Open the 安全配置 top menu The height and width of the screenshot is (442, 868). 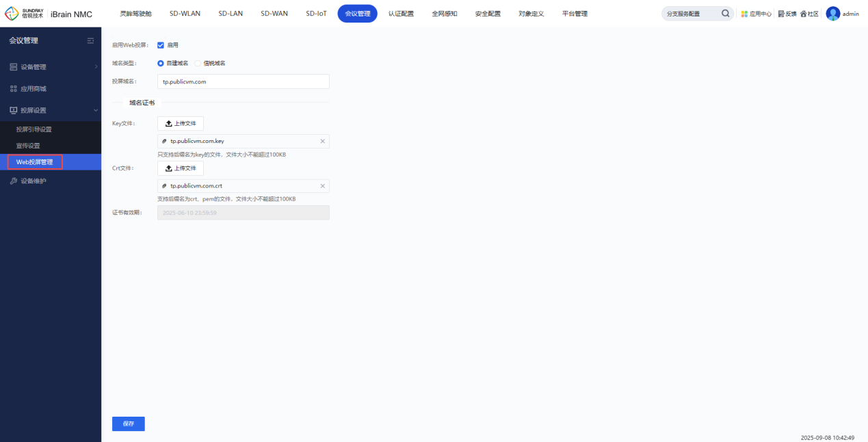(x=488, y=14)
